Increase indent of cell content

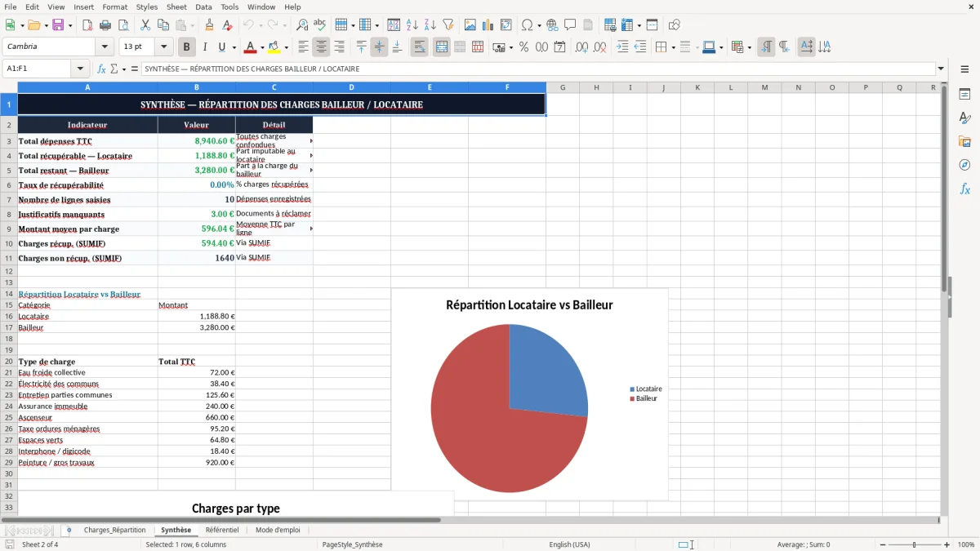(x=622, y=47)
